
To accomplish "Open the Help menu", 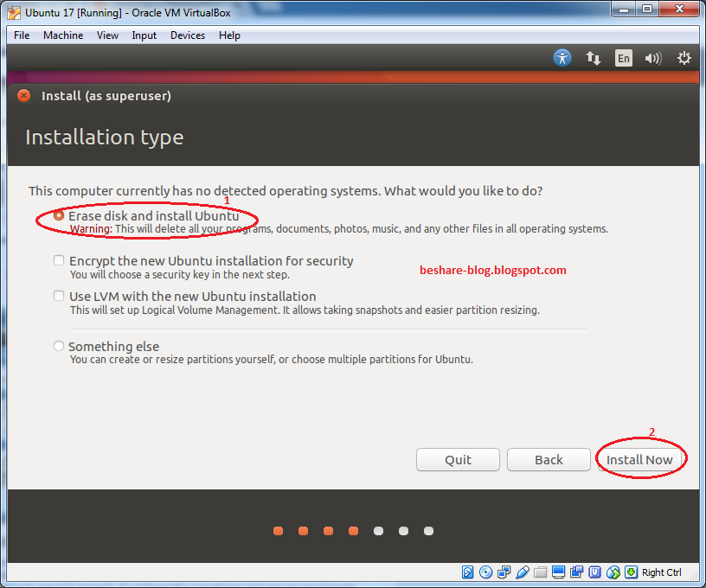I will tap(229, 35).
